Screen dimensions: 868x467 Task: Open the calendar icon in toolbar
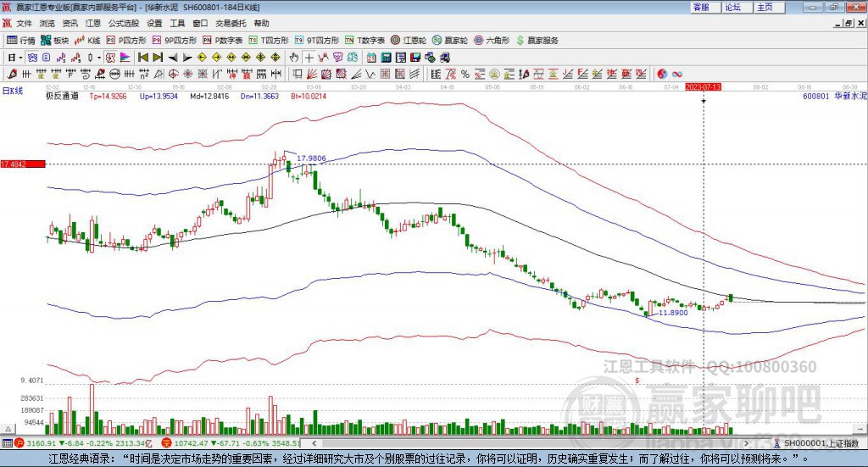[371, 58]
